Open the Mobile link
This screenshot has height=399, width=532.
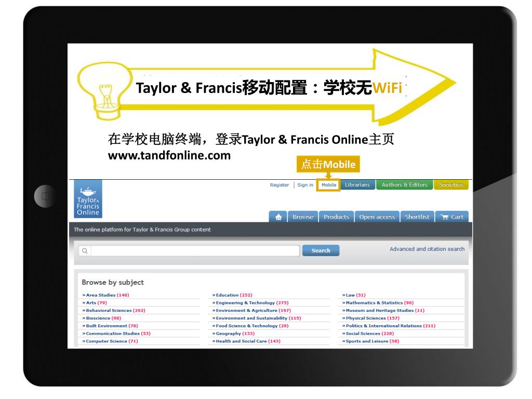coord(328,185)
